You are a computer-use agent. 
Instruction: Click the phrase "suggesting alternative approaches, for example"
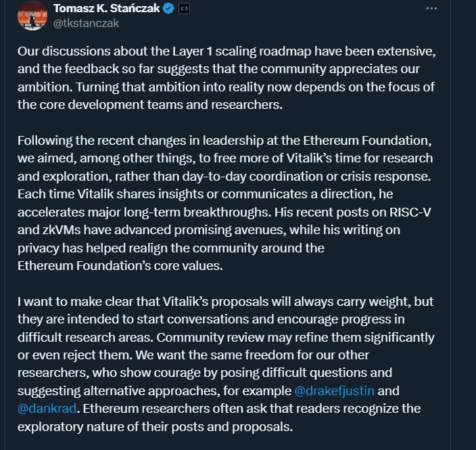(x=155, y=391)
